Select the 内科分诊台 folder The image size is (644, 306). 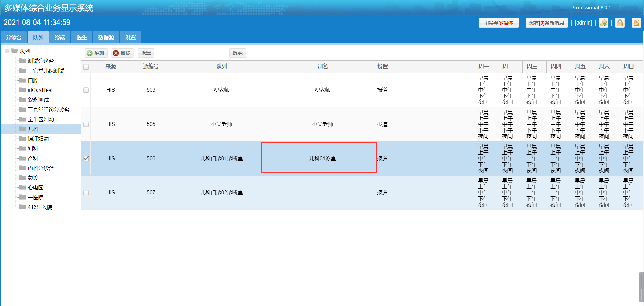41,168
